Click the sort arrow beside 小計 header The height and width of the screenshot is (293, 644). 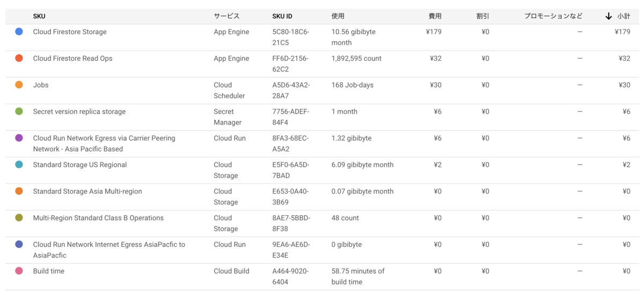pos(609,16)
